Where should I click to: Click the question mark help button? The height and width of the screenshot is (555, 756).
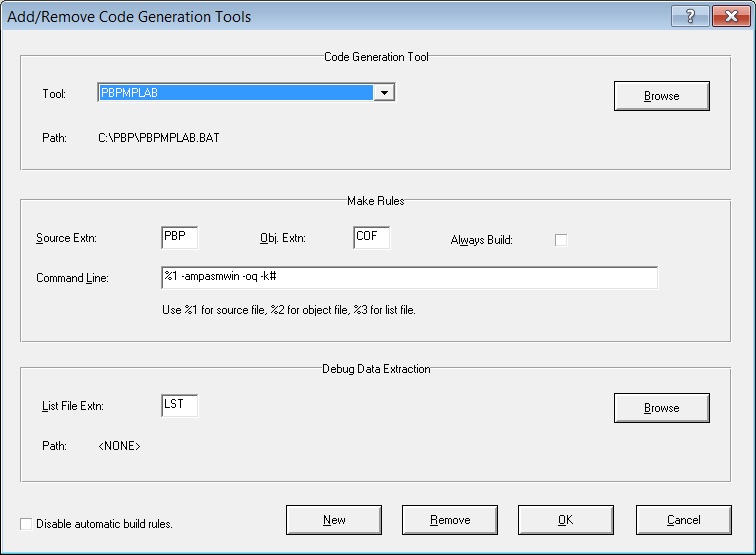690,16
